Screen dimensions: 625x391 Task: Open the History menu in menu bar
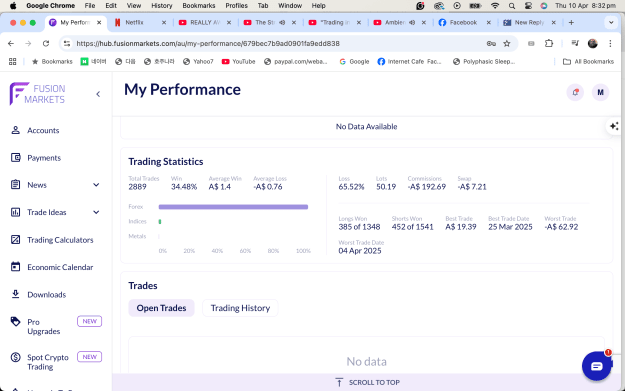coord(161,6)
